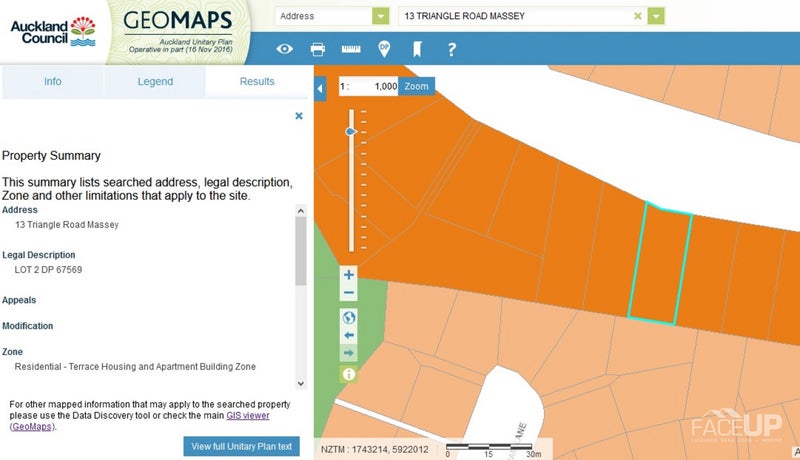Open the bookmarks tool

[x=417, y=49]
